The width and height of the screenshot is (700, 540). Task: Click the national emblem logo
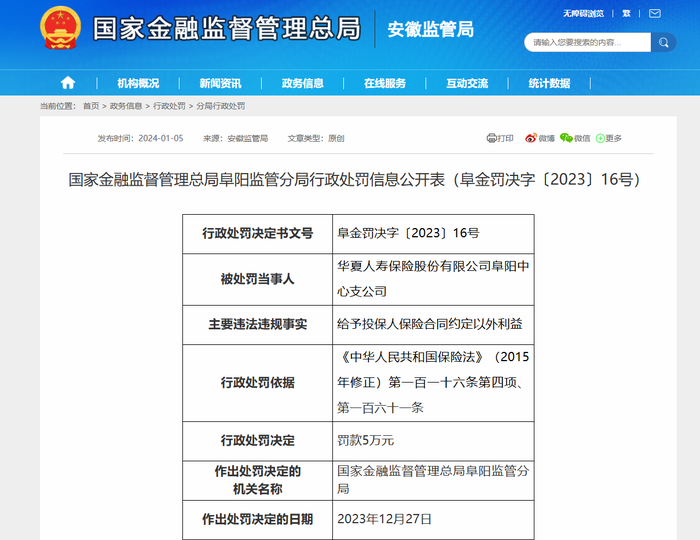coord(60,28)
